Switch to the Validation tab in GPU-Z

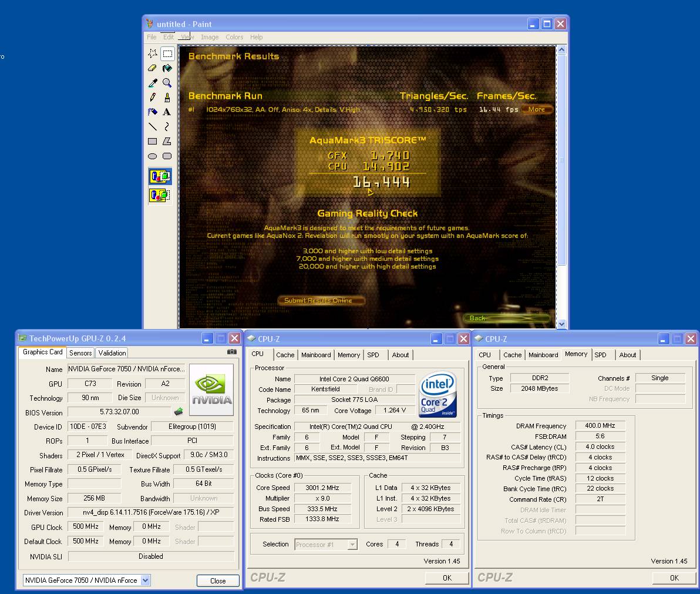click(x=112, y=353)
